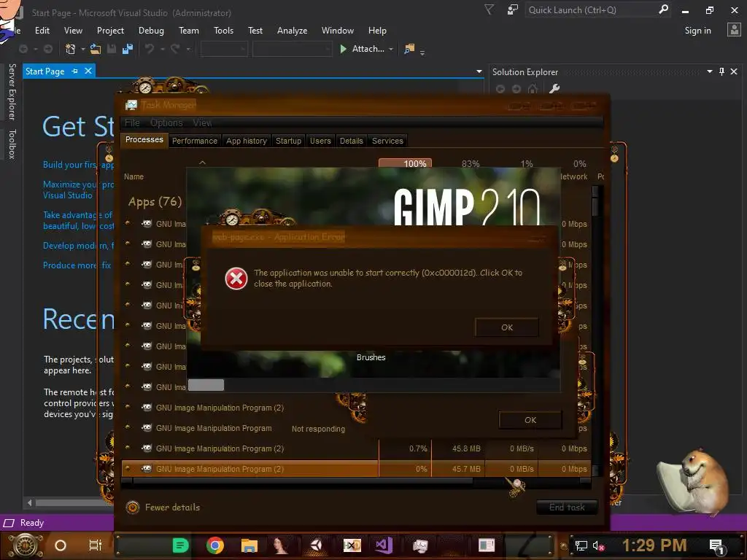Click the Task Manager title bar icon
This screenshot has width=747, height=560.
(131, 105)
